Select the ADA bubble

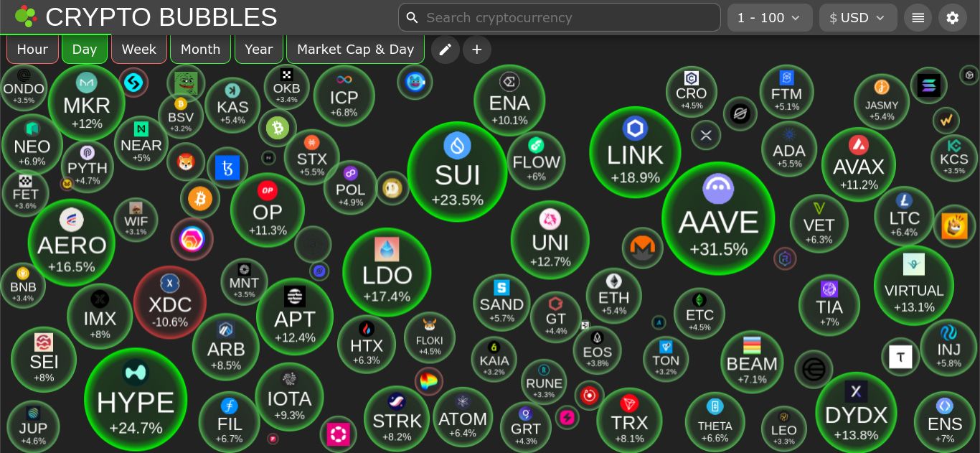click(789, 149)
